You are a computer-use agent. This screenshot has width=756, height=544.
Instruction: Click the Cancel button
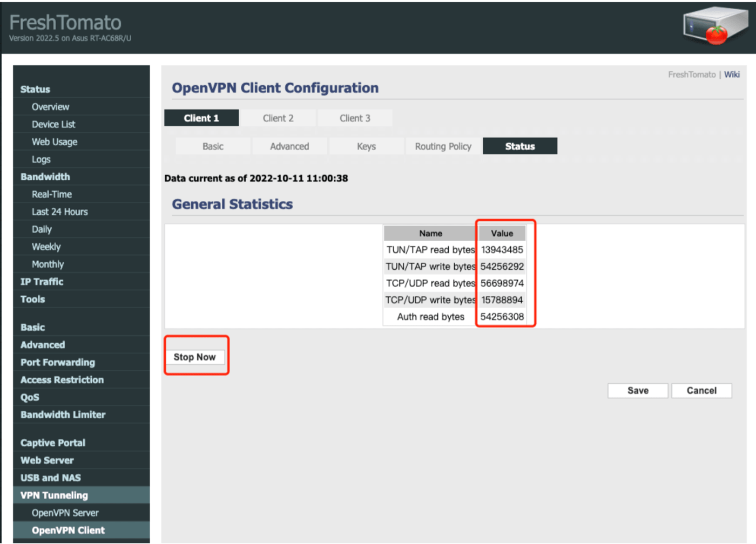pos(701,391)
